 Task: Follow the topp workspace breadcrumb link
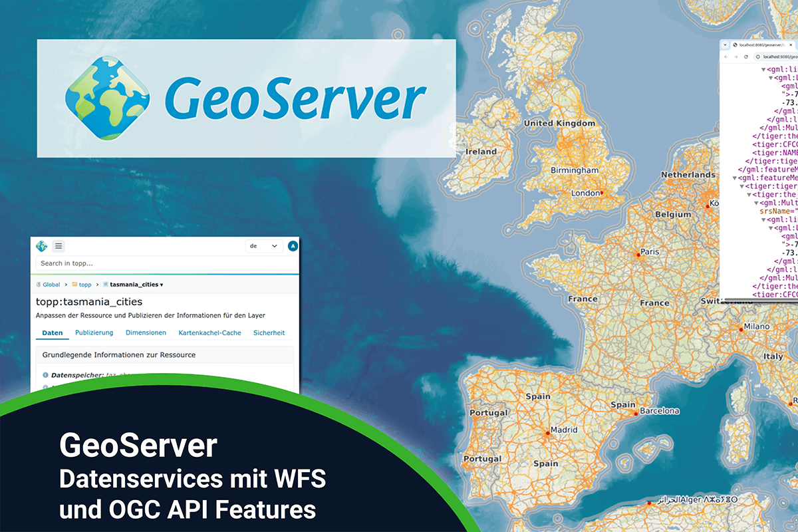tap(85, 285)
